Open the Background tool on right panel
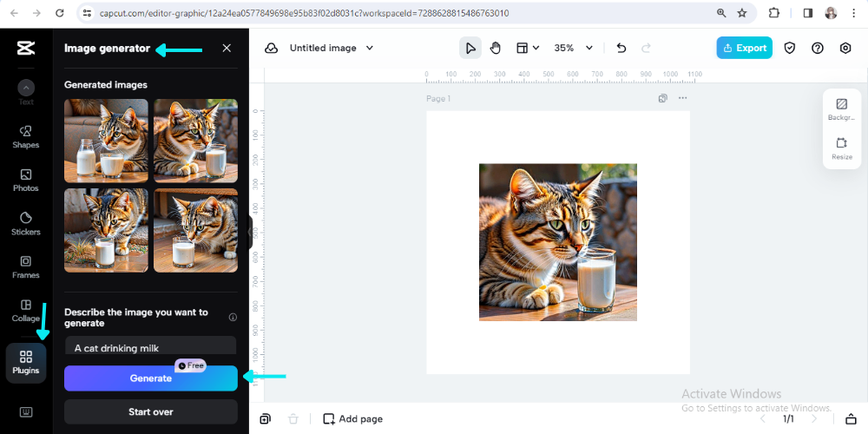Screen dimensions: 868x434 [841, 109]
